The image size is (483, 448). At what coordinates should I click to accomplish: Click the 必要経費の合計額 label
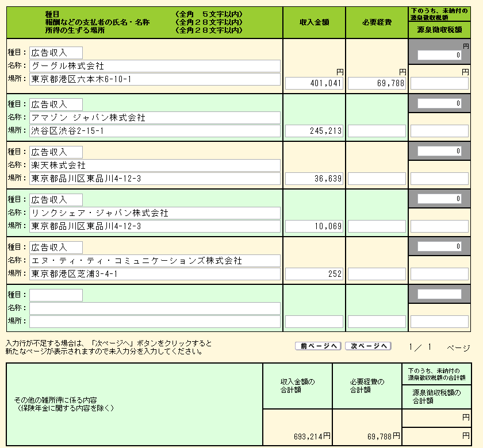pos(367,386)
